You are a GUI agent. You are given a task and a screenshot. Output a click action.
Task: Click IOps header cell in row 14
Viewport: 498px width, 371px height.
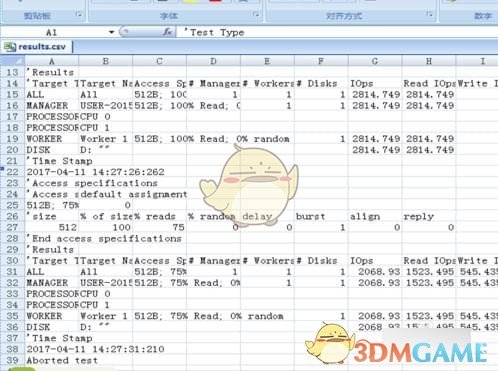coord(375,83)
